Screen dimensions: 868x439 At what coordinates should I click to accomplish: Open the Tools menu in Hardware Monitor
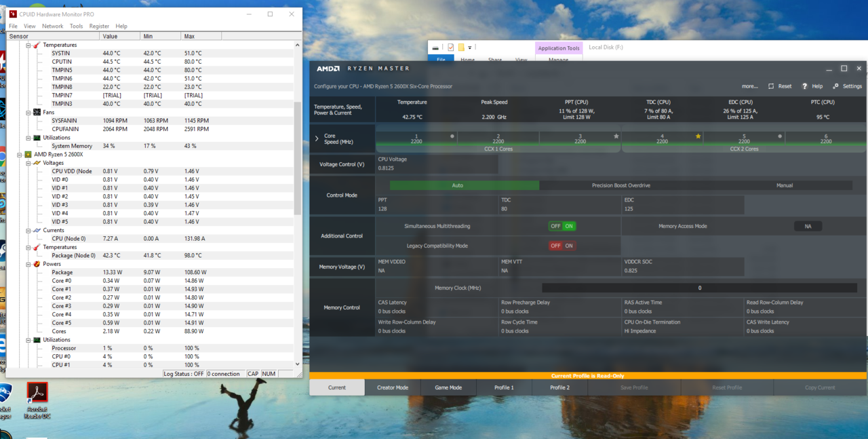point(76,26)
